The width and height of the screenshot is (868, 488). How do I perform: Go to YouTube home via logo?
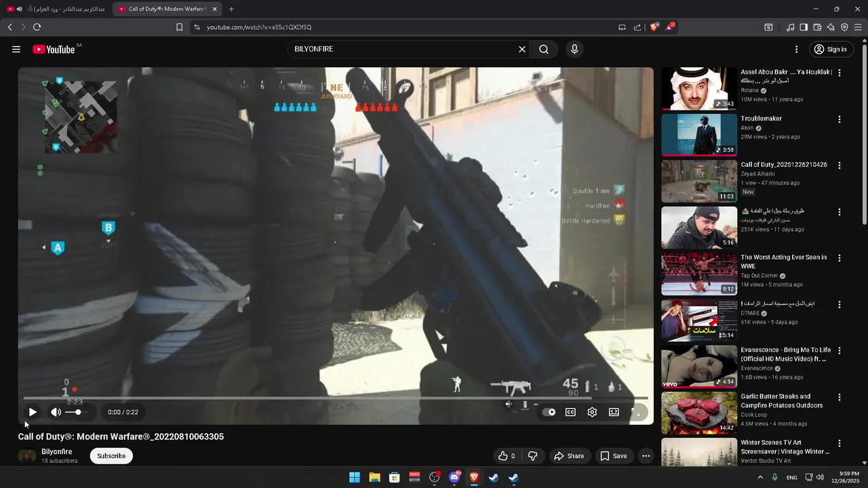54,49
